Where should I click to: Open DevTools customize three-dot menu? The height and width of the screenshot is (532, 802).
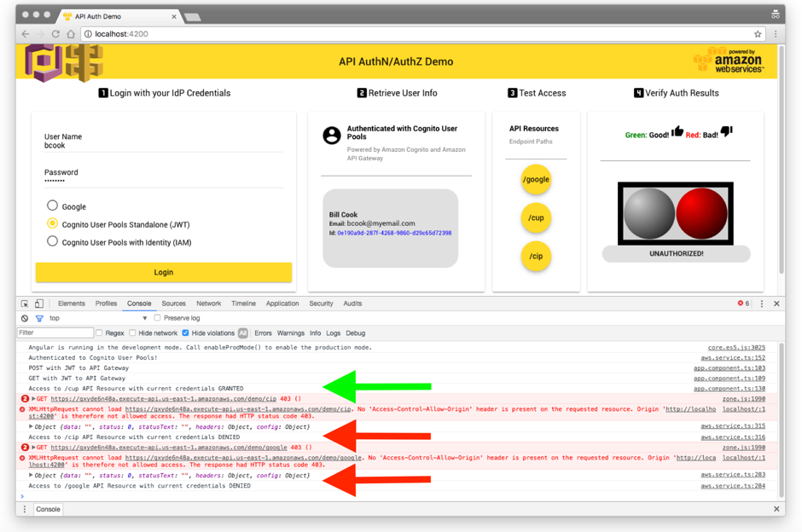[762, 304]
